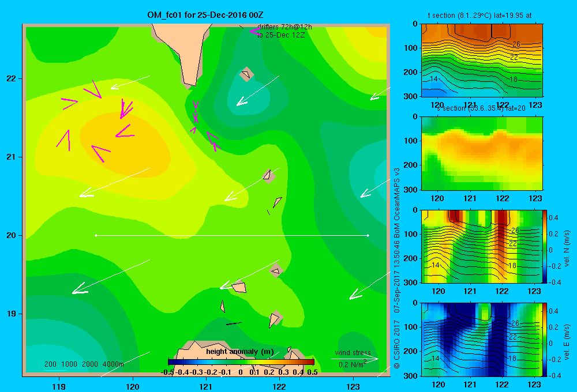The image size is (577, 392).
Task: Click the vertical CSIRO copyright text
Action: [397, 269]
